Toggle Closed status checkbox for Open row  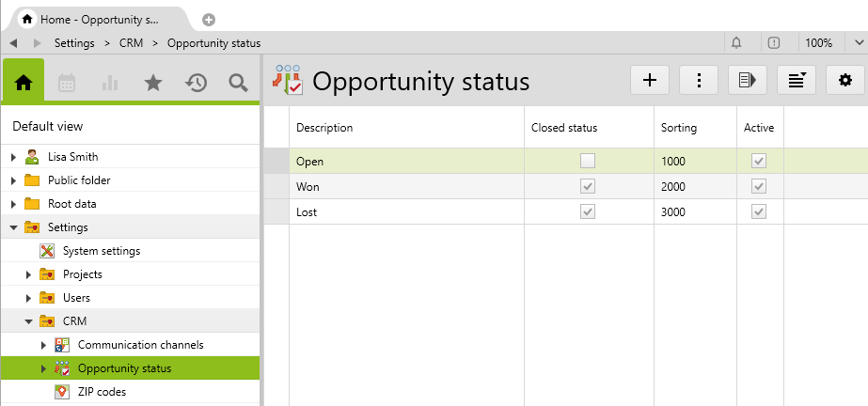[588, 162]
